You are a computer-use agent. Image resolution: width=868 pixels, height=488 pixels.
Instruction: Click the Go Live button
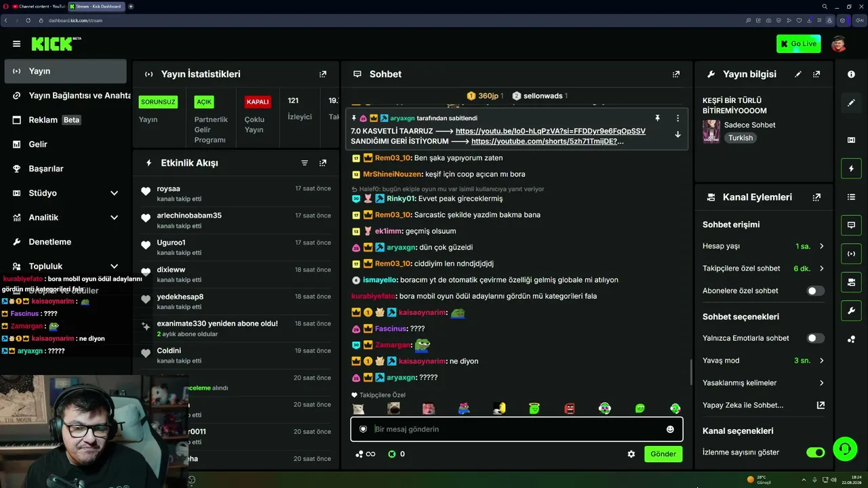click(799, 44)
